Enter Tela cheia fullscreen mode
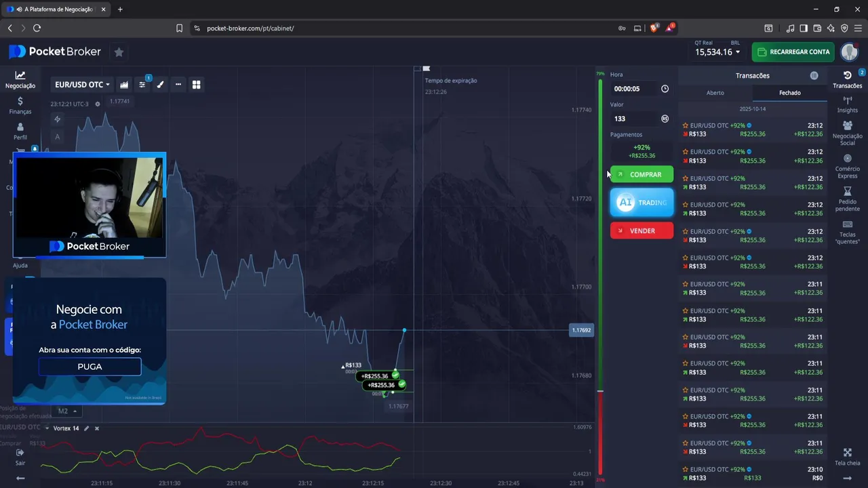This screenshot has width=868, height=488. [x=847, y=457]
